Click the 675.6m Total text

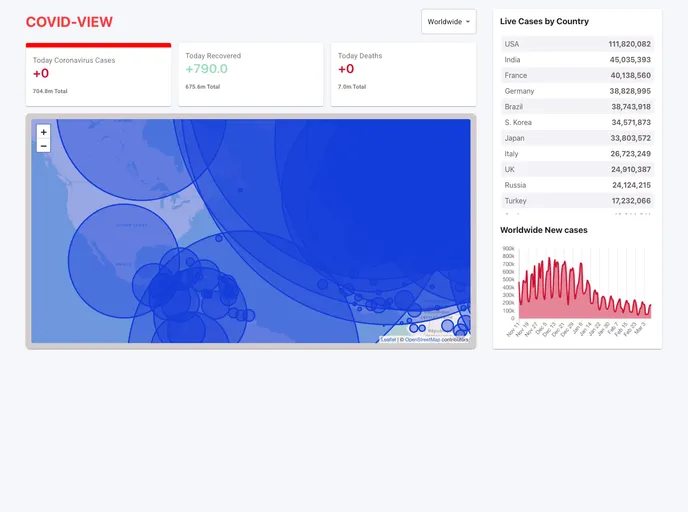(203, 87)
